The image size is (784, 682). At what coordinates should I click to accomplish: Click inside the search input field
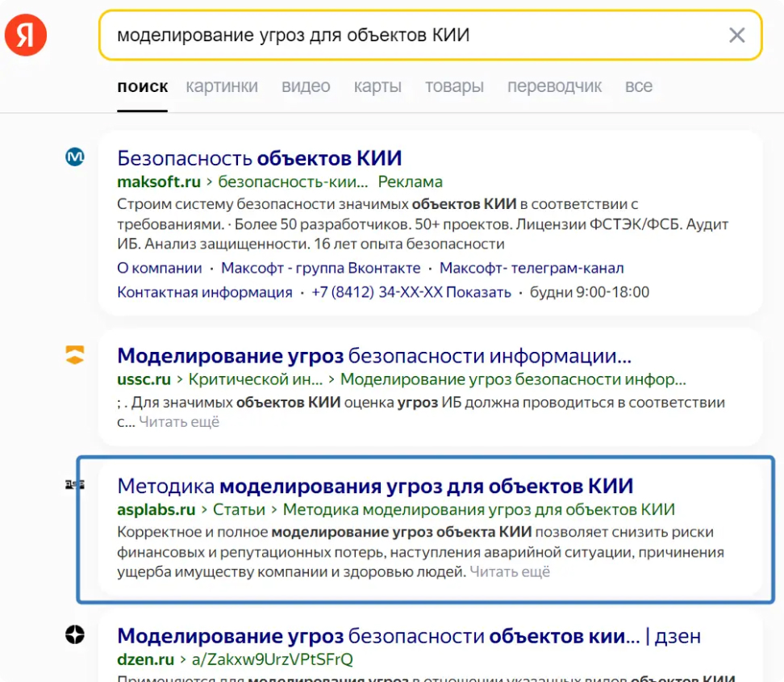(363, 35)
